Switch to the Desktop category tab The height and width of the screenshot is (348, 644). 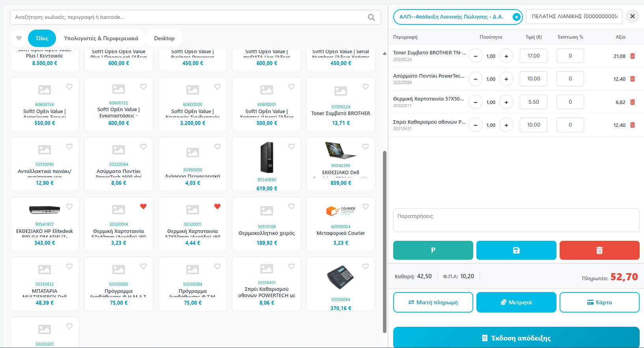click(x=164, y=38)
